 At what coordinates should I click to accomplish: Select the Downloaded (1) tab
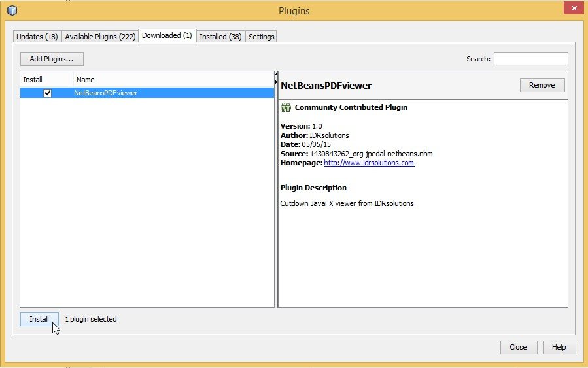167,36
